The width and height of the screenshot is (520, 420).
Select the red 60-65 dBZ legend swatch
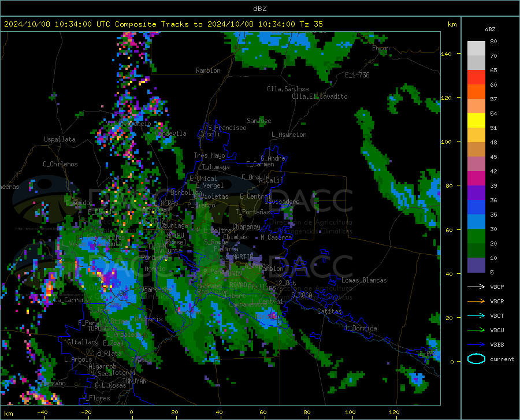[x=476, y=77]
